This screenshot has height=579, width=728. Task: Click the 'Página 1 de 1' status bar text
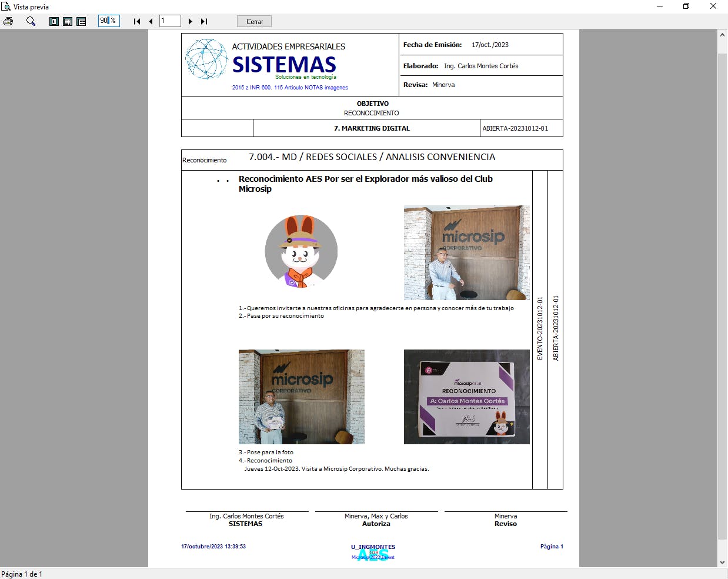(22, 574)
